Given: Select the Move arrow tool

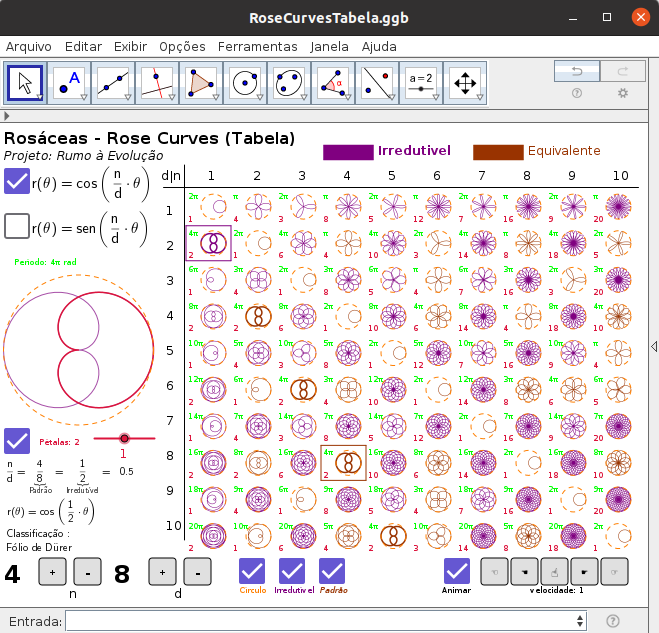Looking at the screenshot, I should coord(26,82).
